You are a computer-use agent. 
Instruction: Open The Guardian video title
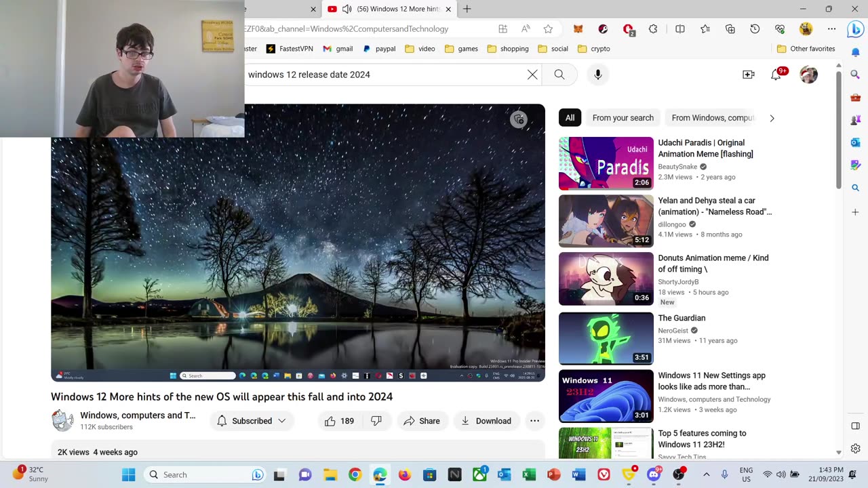pos(682,318)
